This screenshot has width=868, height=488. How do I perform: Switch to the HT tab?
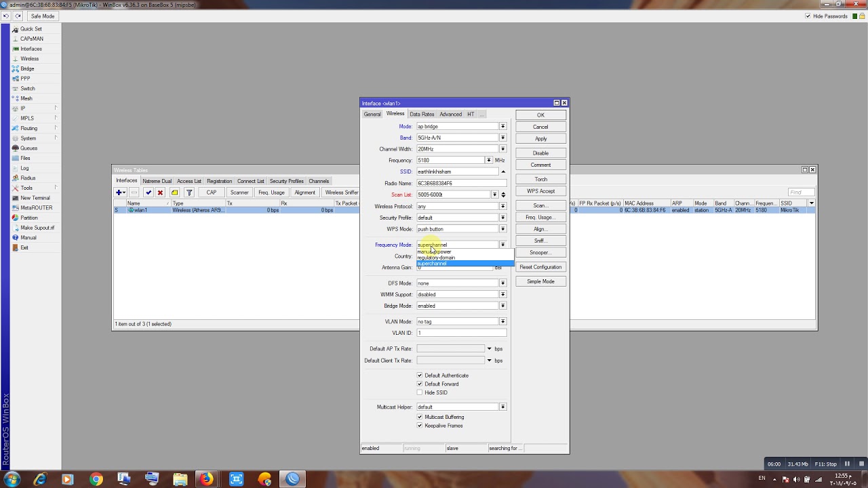pyautogui.click(x=471, y=115)
